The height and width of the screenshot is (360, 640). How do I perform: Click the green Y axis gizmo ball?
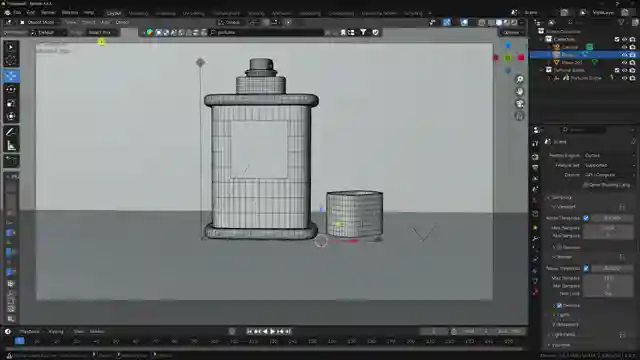coord(508,58)
